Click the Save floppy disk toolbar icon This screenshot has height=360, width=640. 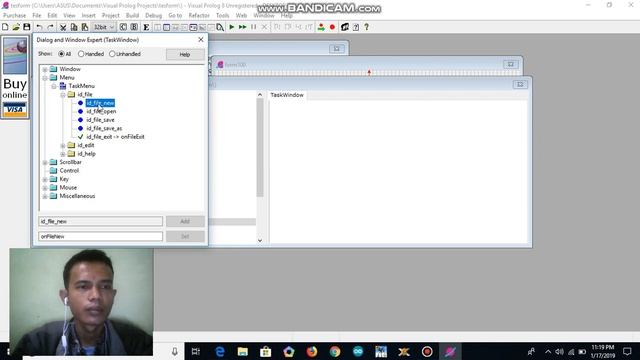pyautogui.click(x=27, y=27)
